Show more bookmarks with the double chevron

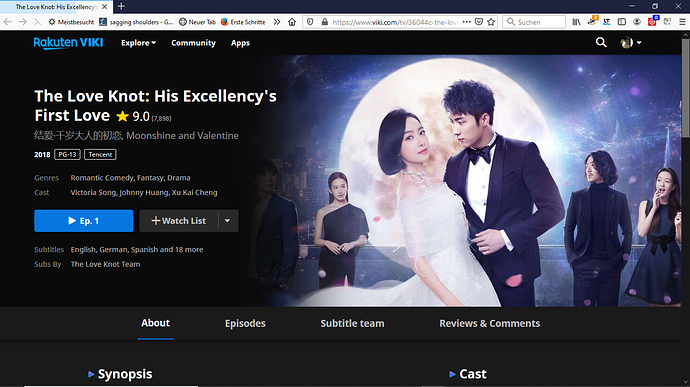click(x=277, y=22)
